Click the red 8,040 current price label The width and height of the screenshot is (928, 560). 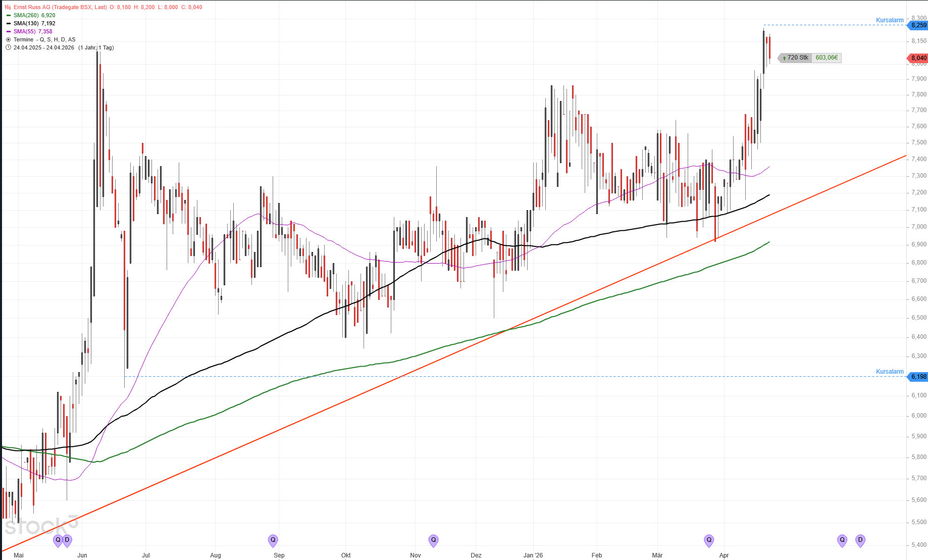[918, 58]
